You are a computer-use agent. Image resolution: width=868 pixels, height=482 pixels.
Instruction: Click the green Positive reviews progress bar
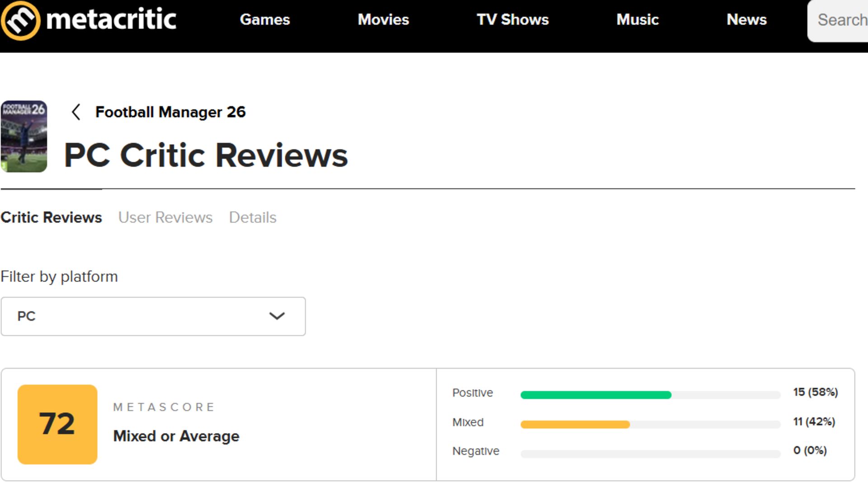point(596,394)
